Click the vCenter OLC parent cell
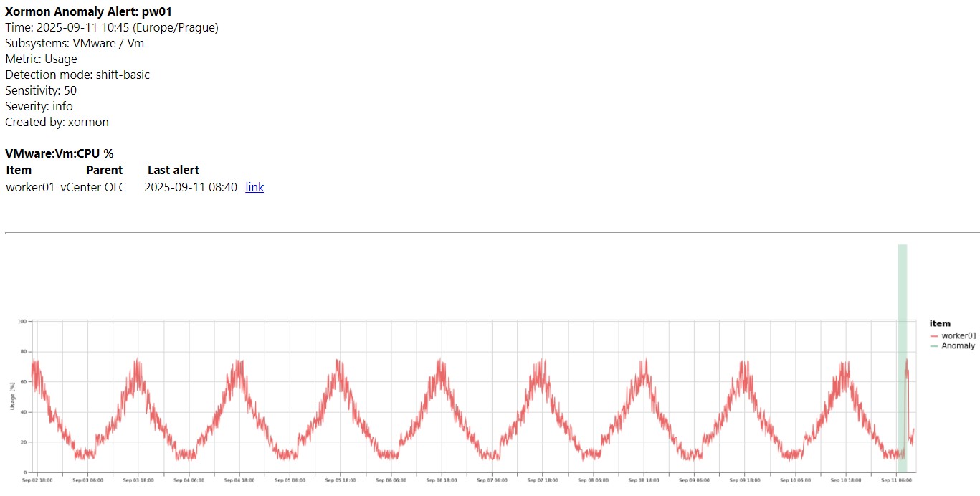 [93, 187]
